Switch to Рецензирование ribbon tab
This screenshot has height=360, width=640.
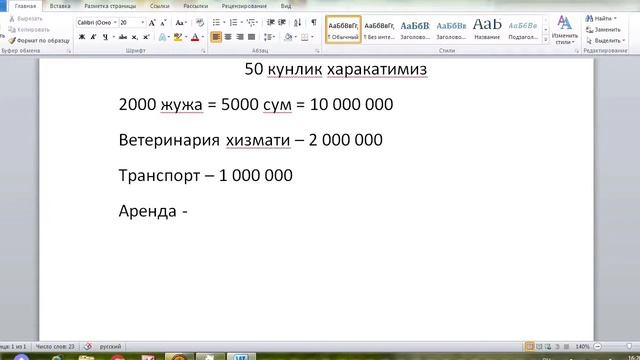tap(244, 6)
